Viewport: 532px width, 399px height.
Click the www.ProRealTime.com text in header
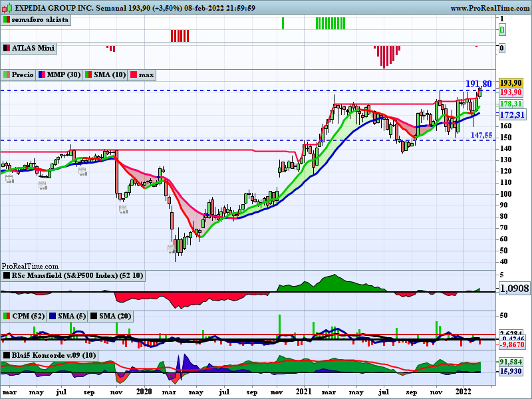(x=490, y=8)
